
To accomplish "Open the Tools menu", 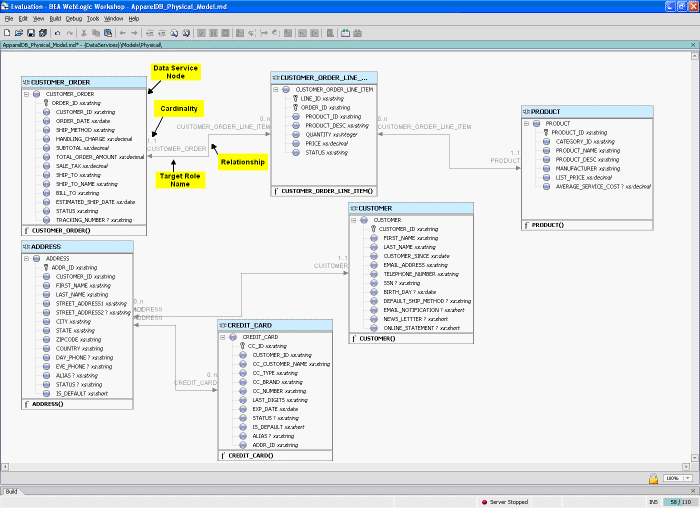I will tap(93, 19).
